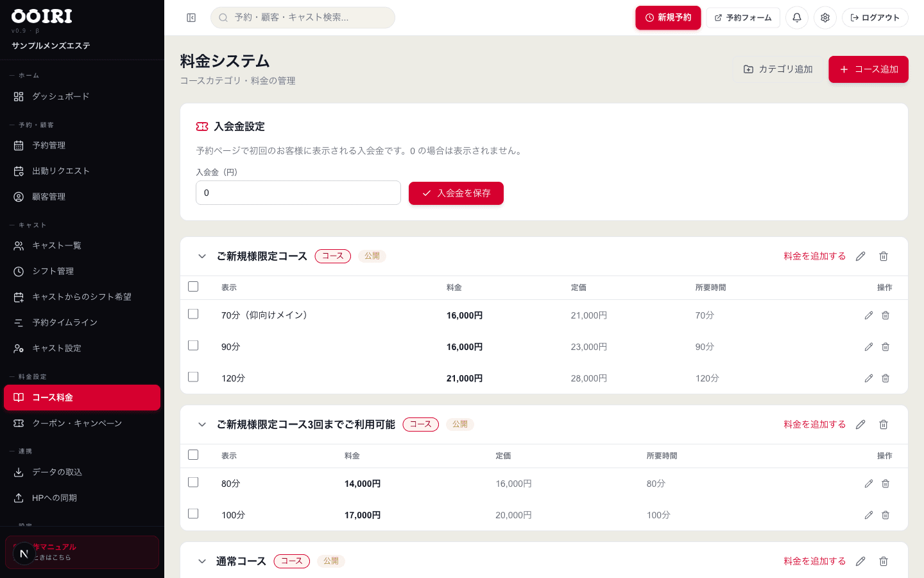The height and width of the screenshot is (578, 924).
Task: Edit the 70分（仰向けメイン） row
Action: click(x=869, y=315)
